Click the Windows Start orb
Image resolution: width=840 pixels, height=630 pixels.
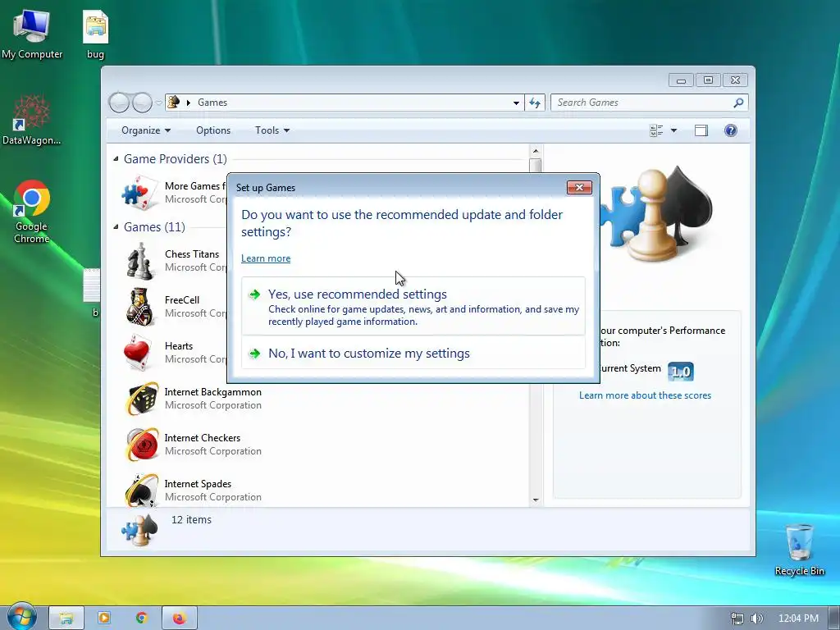22,617
